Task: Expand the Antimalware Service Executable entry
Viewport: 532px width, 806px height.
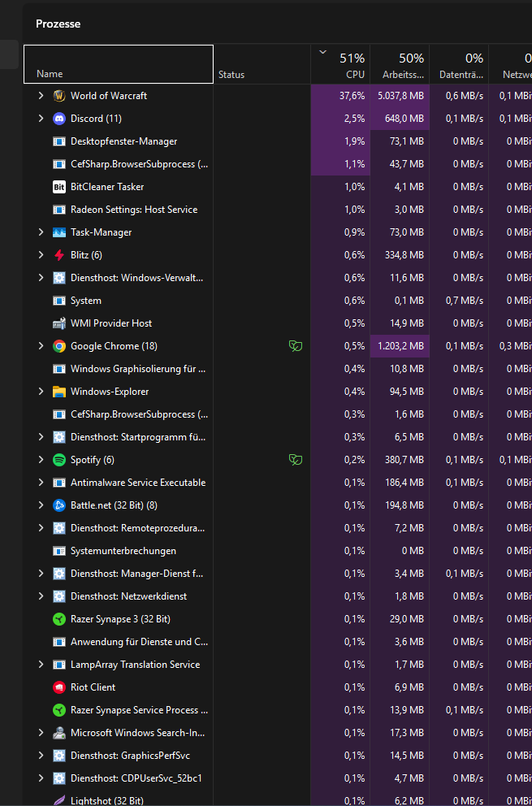Action: 41,483
